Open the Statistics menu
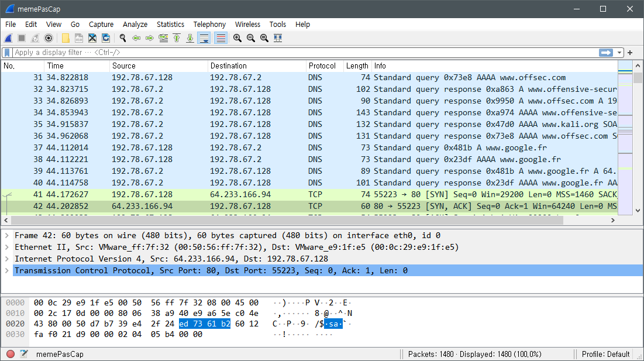The image size is (644, 361). (170, 24)
